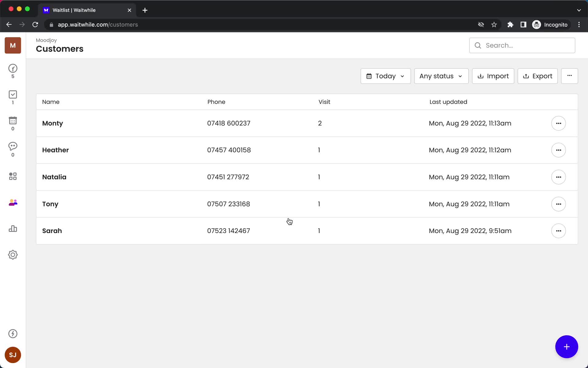
Task: Open the Settings gear icon in sidebar
Action: pyautogui.click(x=13, y=255)
